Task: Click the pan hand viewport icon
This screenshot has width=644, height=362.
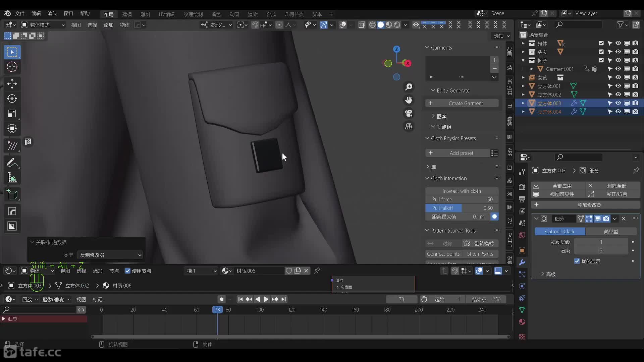Action: [x=409, y=100]
